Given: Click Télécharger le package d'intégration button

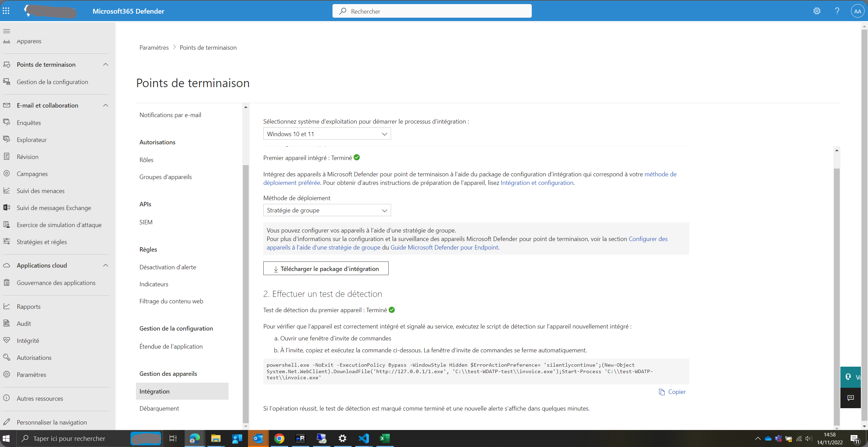Looking at the screenshot, I should pos(326,269).
